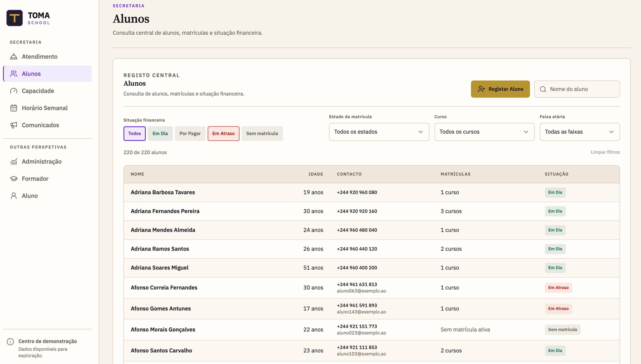
Task: Open student Adriana Soares Miguel
Action: click(159, 268)
